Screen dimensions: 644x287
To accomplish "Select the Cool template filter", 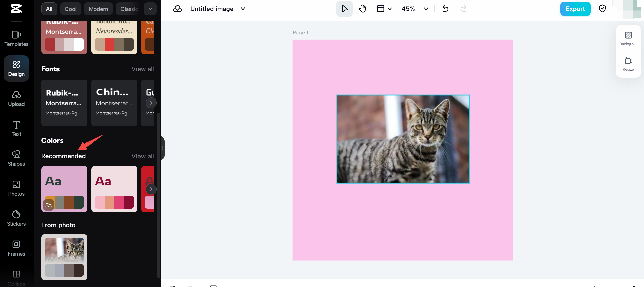I will (x=71, y=9).
